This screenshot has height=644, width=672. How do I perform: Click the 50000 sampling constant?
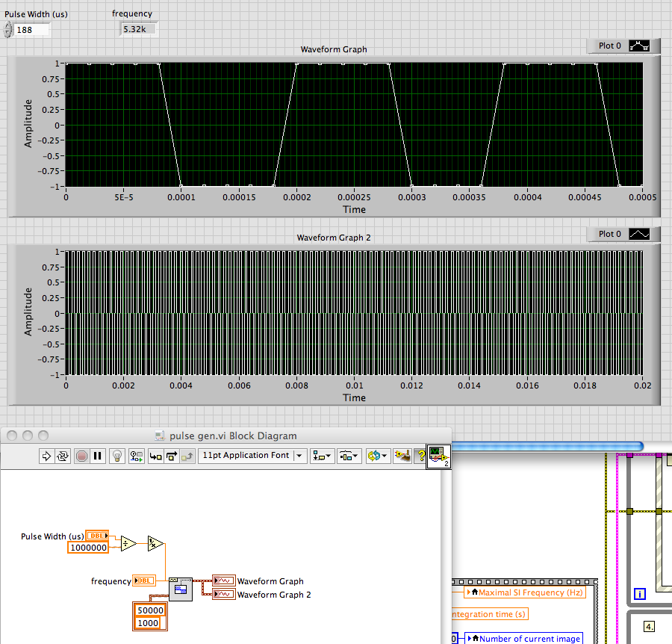(150, 610)
